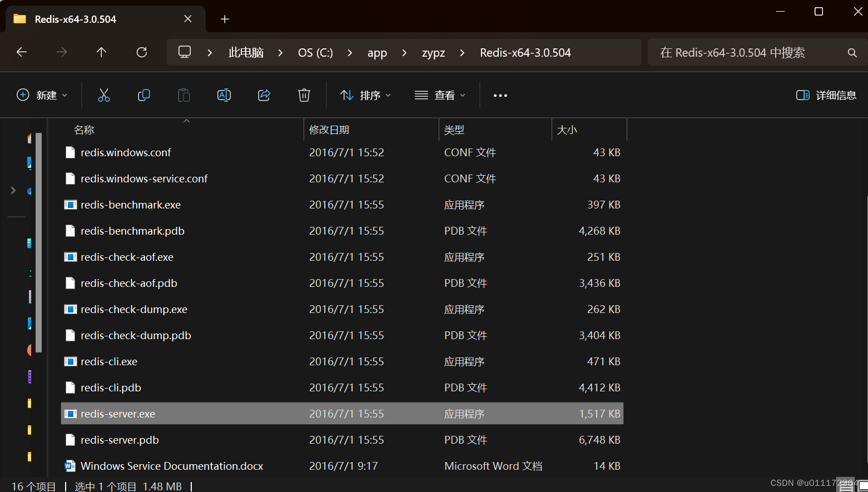868x492 pixels.
Task: Copy redis-server.exe with the Copy icon
Action: coord(144,95)
